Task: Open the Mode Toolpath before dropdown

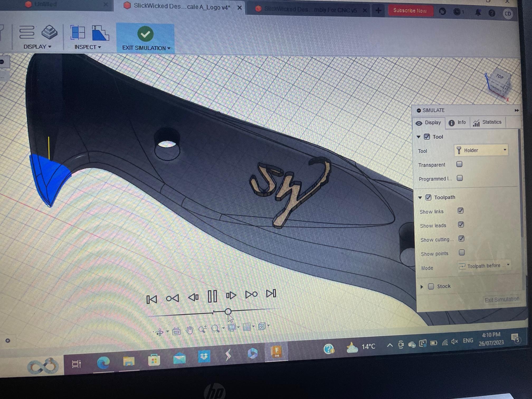Action: coord(484,266)
